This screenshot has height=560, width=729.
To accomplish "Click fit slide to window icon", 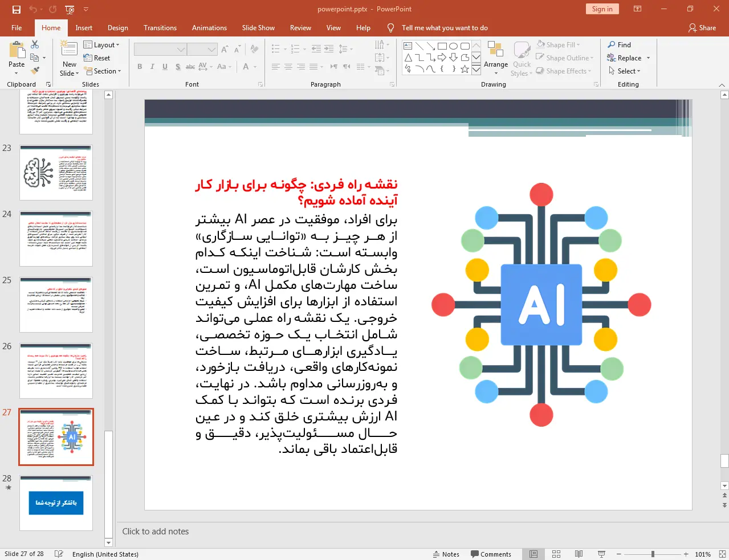I will (722, 554).
